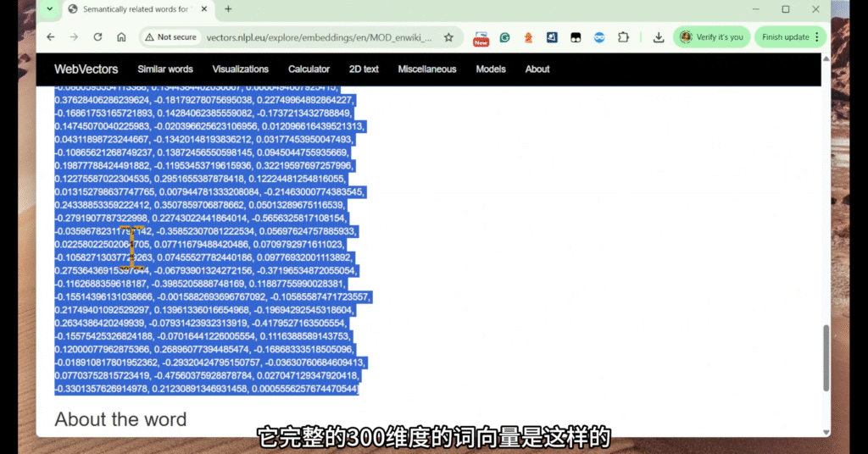Expand the tab search dropdown arrow

[49, 9]
